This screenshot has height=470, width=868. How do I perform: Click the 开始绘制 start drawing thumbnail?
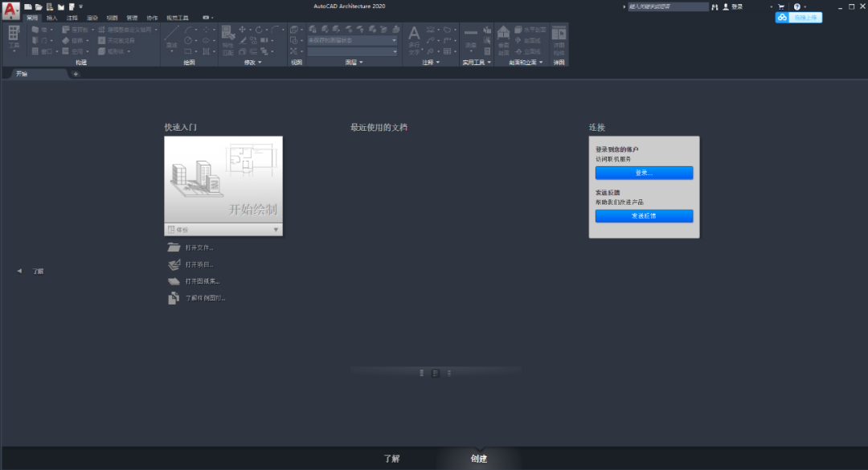pyautogui.click(x=223, y=179)
